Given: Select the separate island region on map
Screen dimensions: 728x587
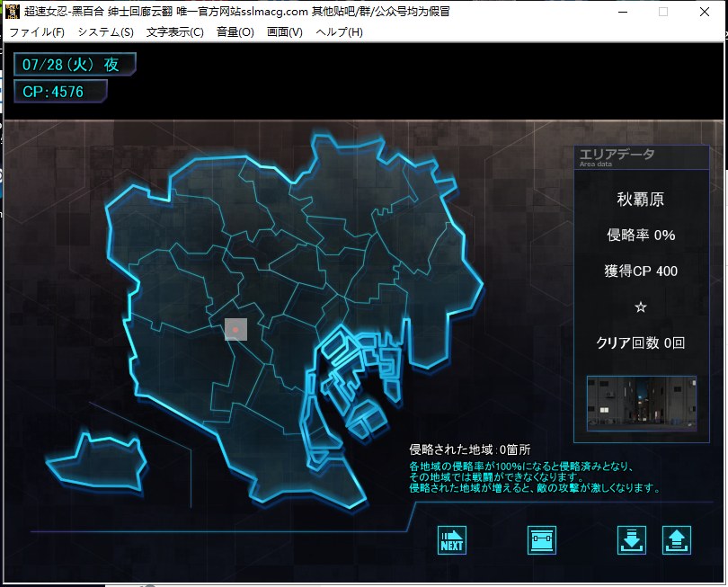Looking at the screenshot, I should coord(97,461).
